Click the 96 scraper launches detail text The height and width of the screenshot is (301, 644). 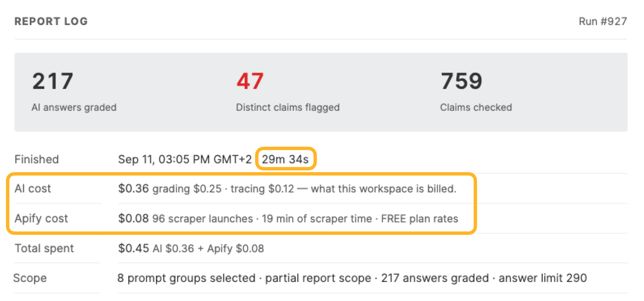coord(305,219)
